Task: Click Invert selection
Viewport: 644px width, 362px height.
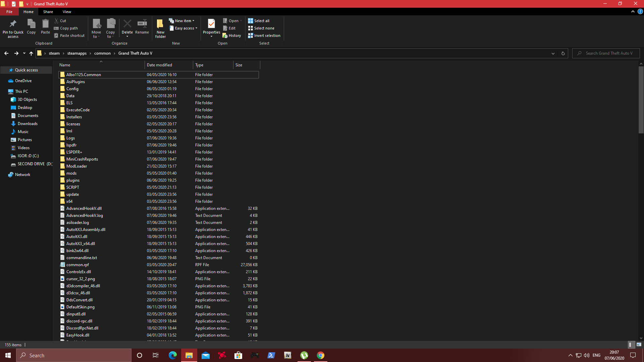Action: [264, 36]
